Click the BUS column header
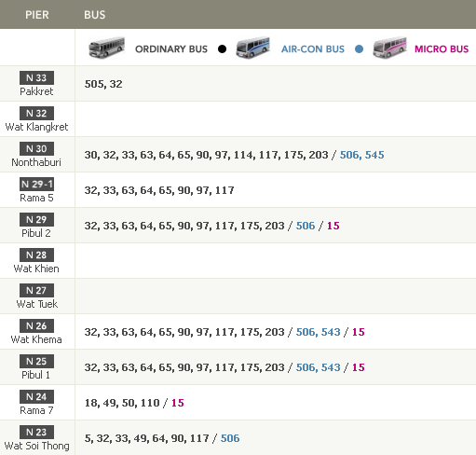Image resolution: width=476 pixels, height=455 pixels. coord(95,15)
